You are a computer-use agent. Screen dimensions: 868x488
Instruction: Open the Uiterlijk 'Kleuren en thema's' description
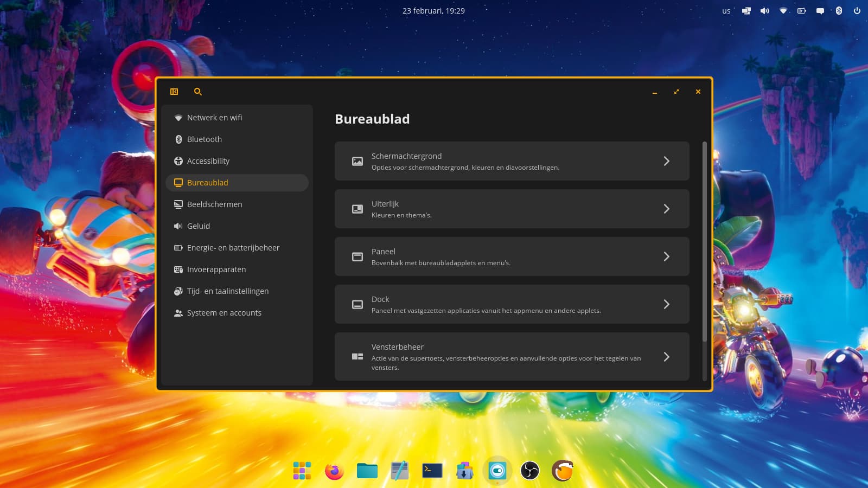pyautogui.click(x=401, y=215)
